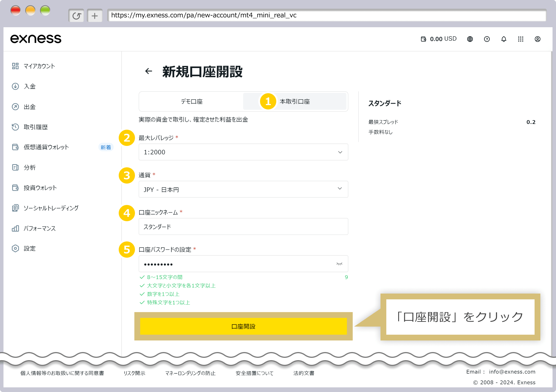The image size is (556, 392).
Task: Open the 設定 settings page
Action: 30,248
